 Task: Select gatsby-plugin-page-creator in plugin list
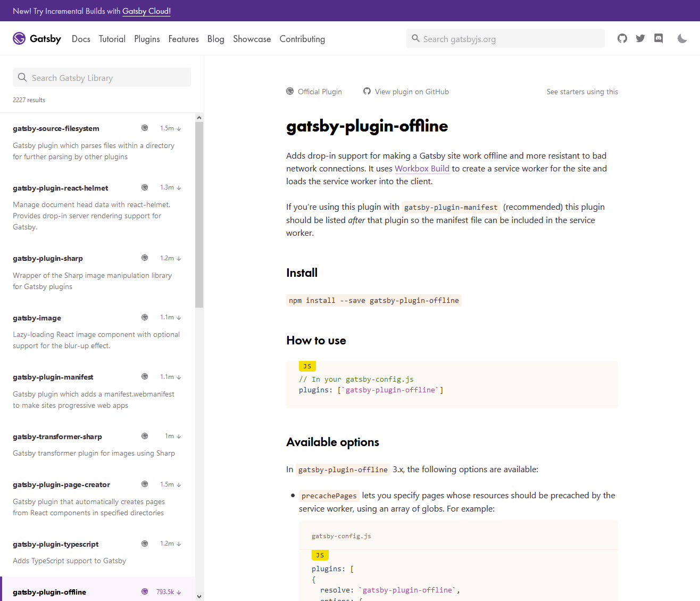coord(61,484)
